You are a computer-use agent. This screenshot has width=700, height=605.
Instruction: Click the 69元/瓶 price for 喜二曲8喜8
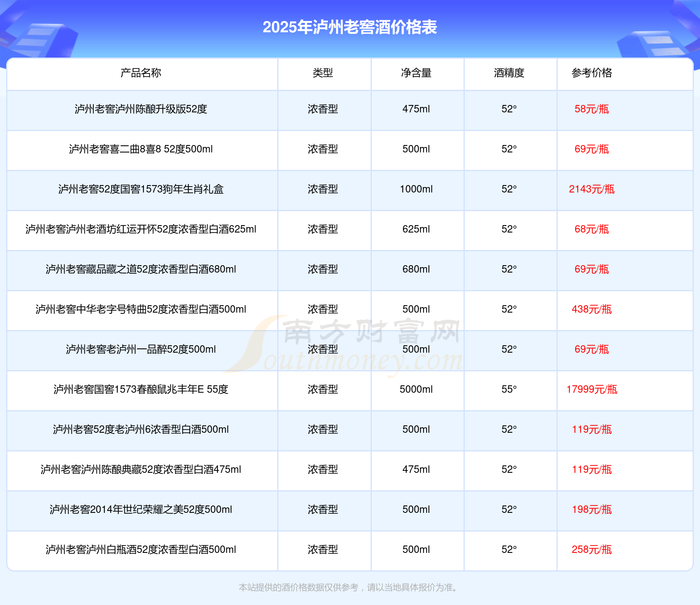click(x=592, y=149)
